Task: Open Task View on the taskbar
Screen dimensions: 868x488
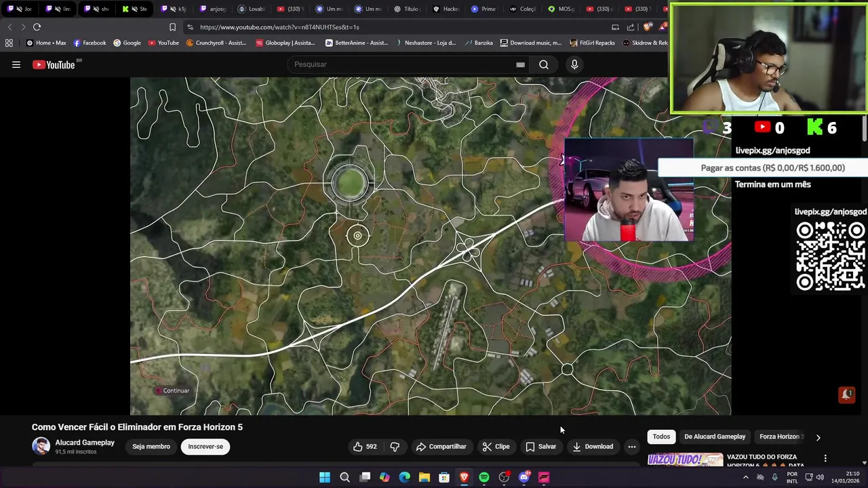Action: [x=365, y=477]
